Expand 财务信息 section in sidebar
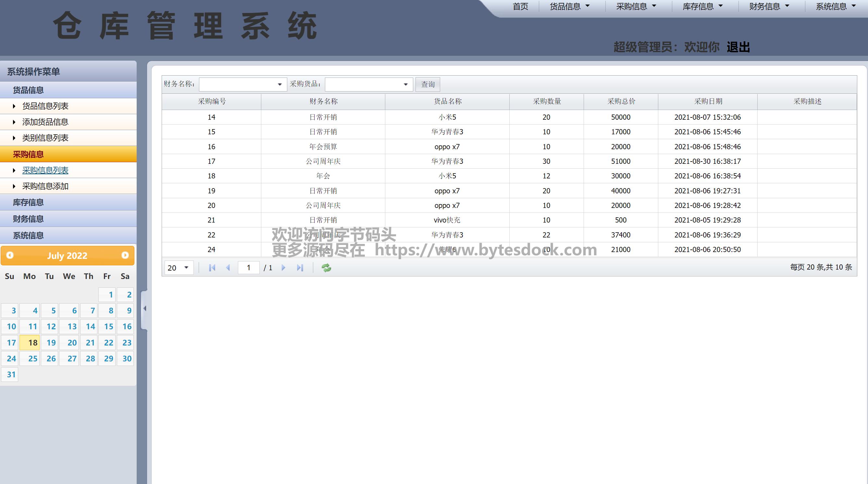The width and height of the screenshot is (868, 484). point(28,219)
